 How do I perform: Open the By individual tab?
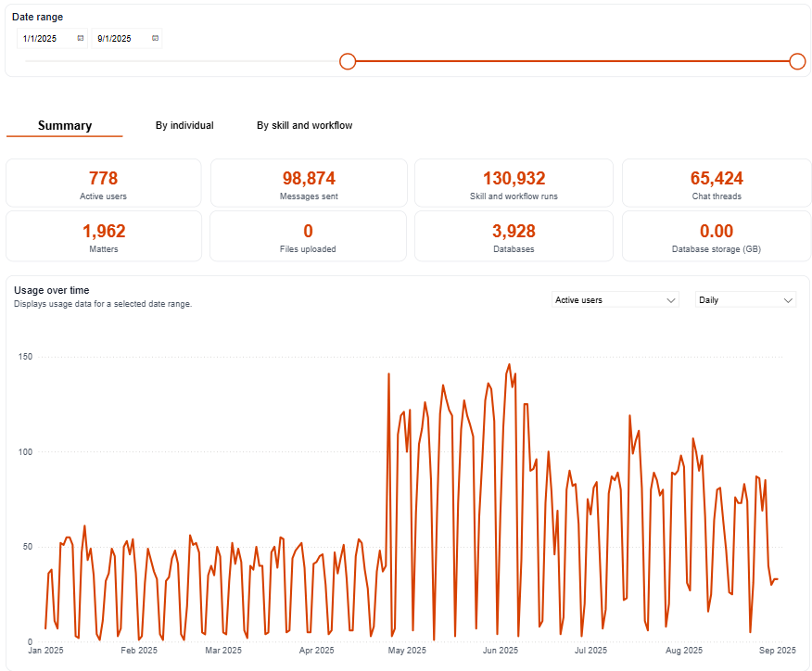point(184,126)
